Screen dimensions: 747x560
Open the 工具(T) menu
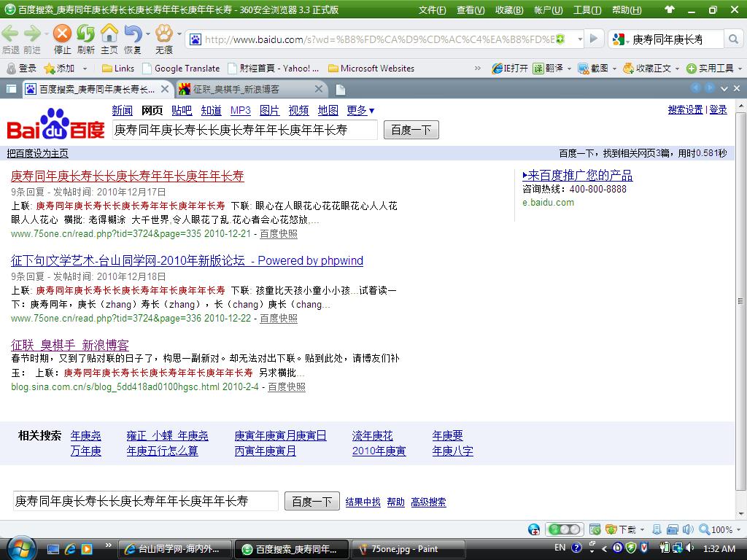pyautogui.click(x=587, y=10)
